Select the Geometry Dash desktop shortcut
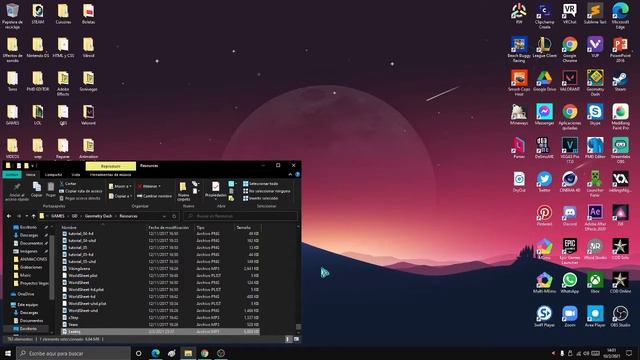Image resolution: width=640 pixels, height=360 pixels. 595,83
